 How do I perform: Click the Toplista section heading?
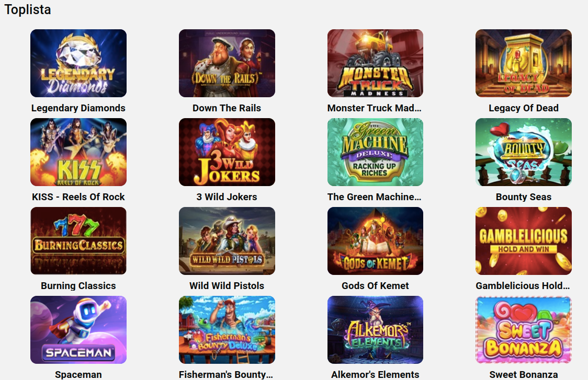click(27, 9)
